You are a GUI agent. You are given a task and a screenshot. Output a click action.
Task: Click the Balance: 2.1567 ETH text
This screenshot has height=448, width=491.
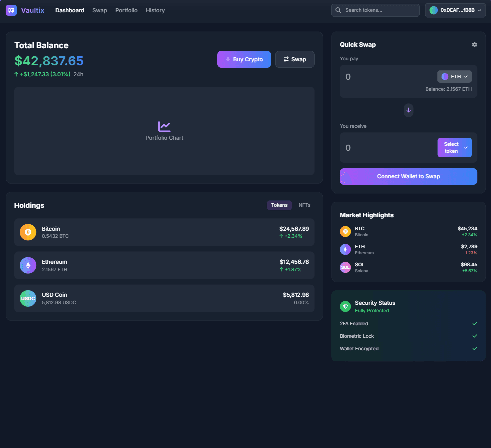pos(448,89)
